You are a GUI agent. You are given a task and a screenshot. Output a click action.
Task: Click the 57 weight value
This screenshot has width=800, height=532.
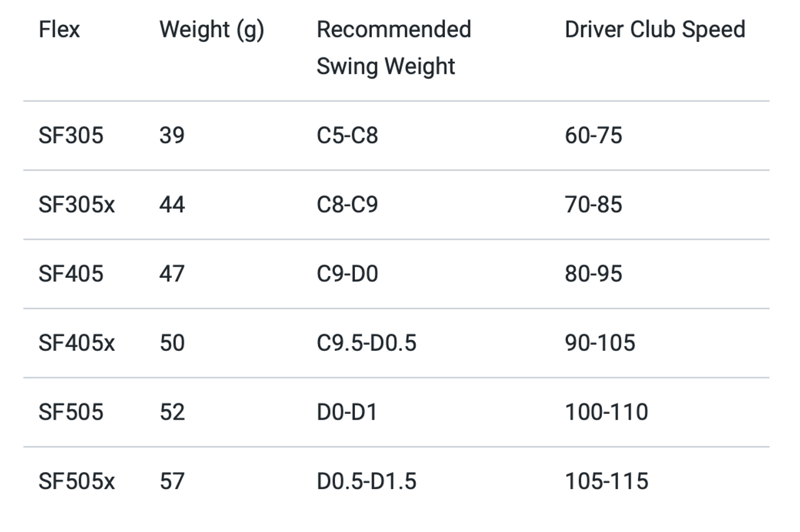point(172,481)
